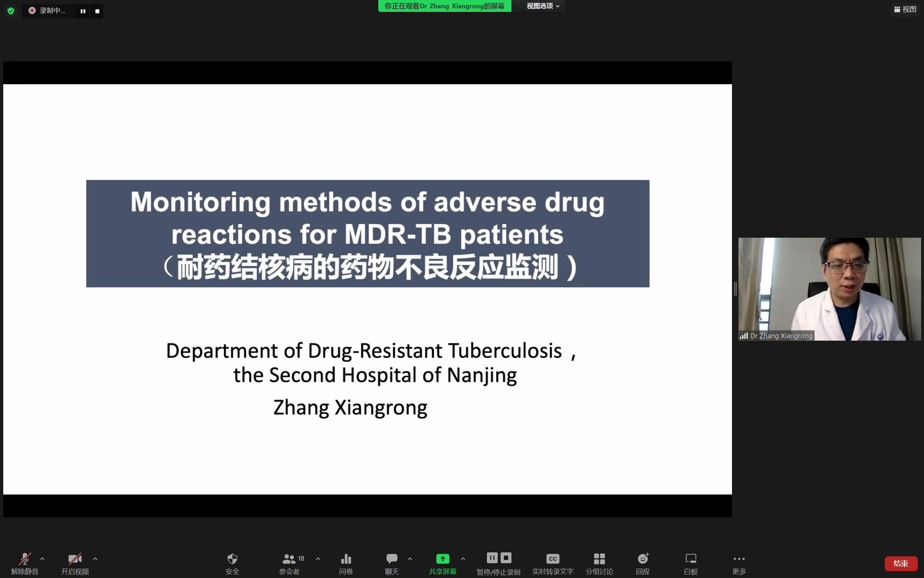Expand chat options arrow beside 聊天
Image resolution: width=924 pixels, height=578 pixels.
pyautogui.click(x=410, y=558)
